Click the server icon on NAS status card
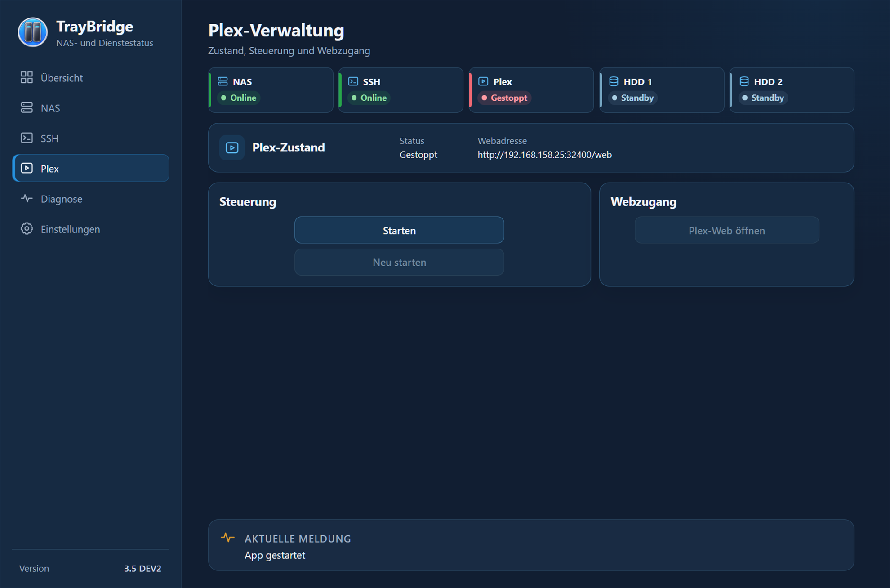 222,81
